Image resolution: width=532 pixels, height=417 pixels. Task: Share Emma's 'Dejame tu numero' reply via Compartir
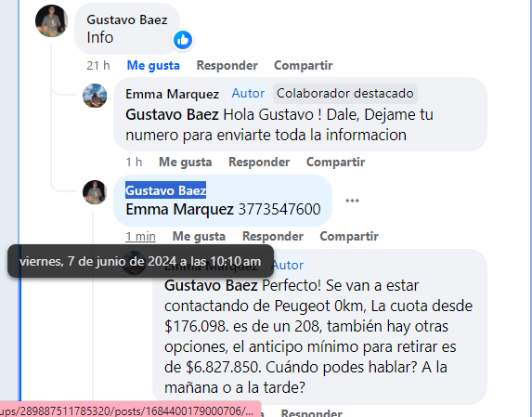point(335,162)
